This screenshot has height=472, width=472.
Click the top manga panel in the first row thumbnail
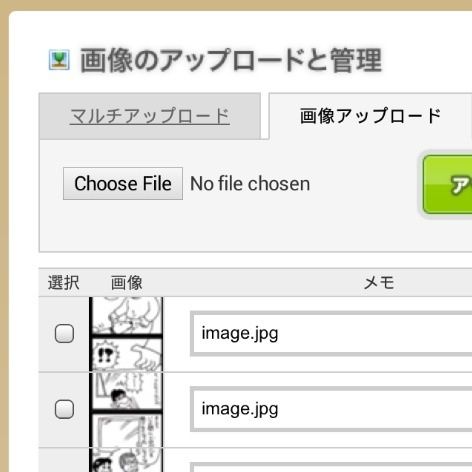(x=126, y=315)
